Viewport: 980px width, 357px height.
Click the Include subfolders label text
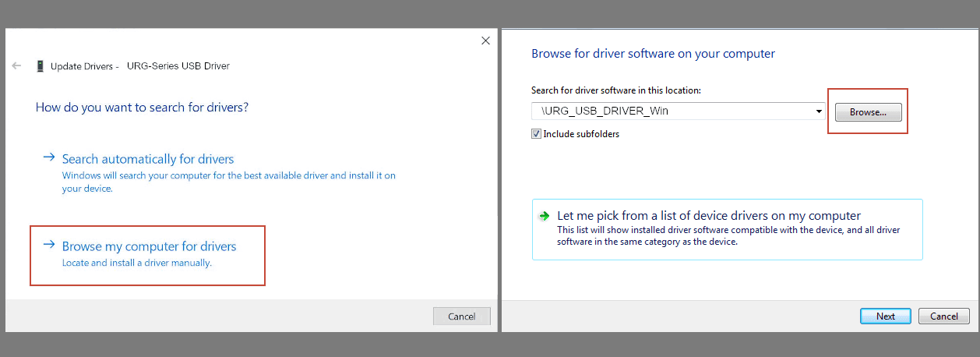(581, 134)
